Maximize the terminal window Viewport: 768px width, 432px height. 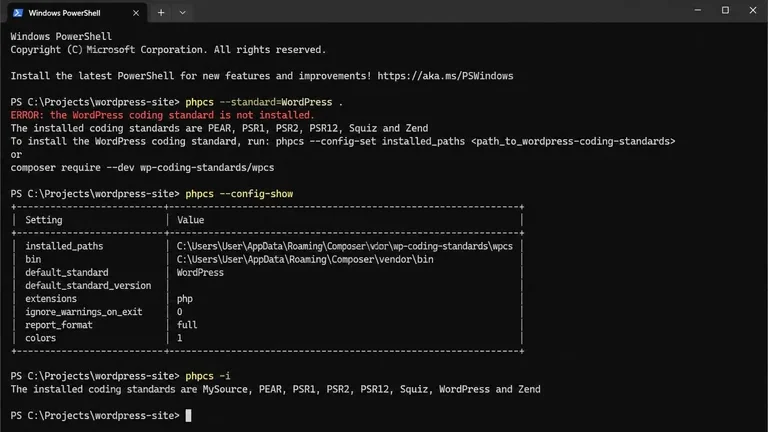pos(725,10)
